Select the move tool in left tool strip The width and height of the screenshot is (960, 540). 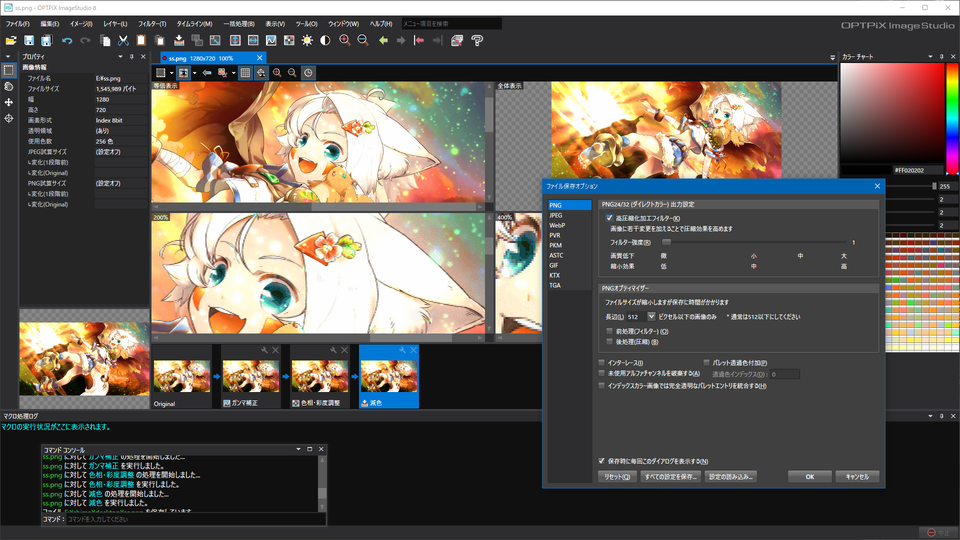(x=9, y=102)
